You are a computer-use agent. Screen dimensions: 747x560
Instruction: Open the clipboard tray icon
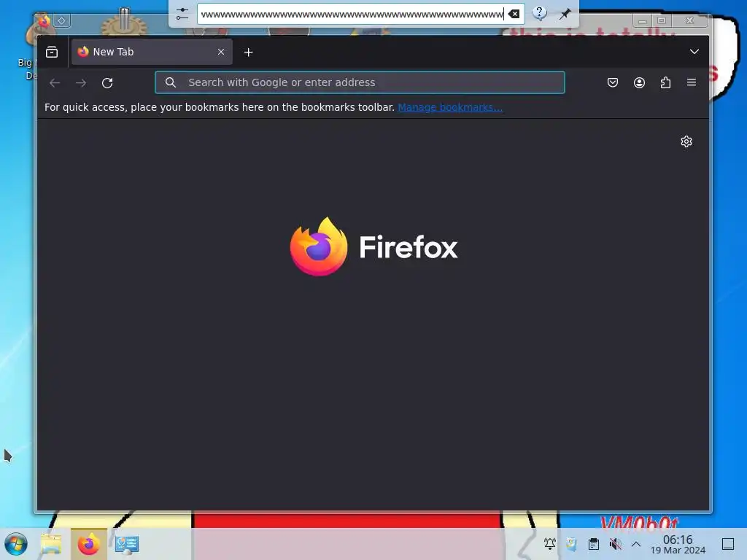tap(593, 543)
